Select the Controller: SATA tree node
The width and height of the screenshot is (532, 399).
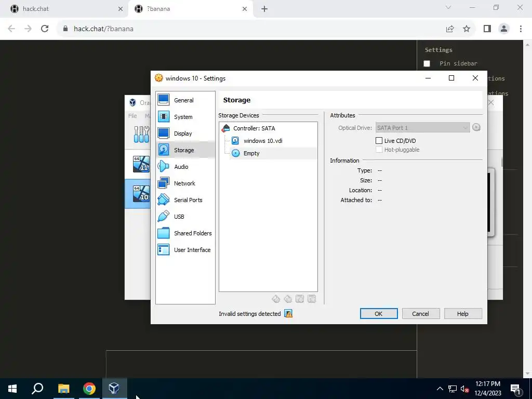[x=254, y=128]
